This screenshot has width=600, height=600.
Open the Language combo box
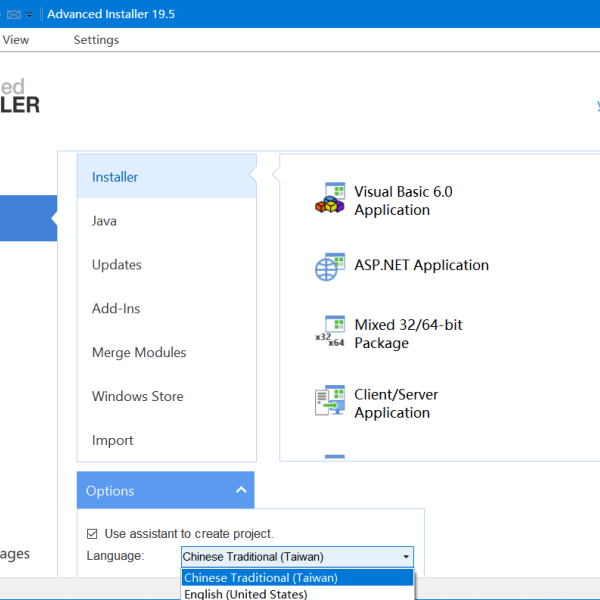click(x=297, y=556)
